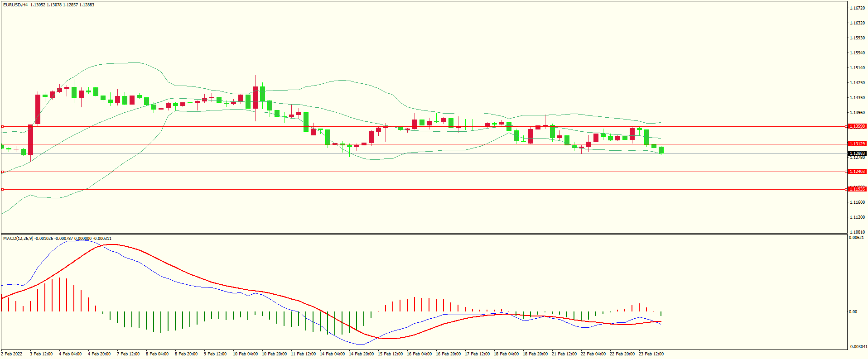The image size is (868, 359).
Task: Click the 1.14350 price scale label
Action: pyautogui.click(x=858, y=98)
